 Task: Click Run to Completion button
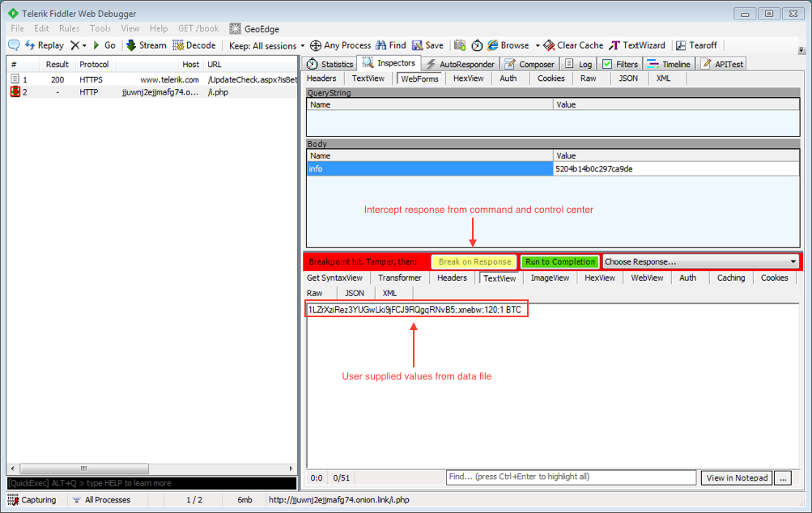559,261
